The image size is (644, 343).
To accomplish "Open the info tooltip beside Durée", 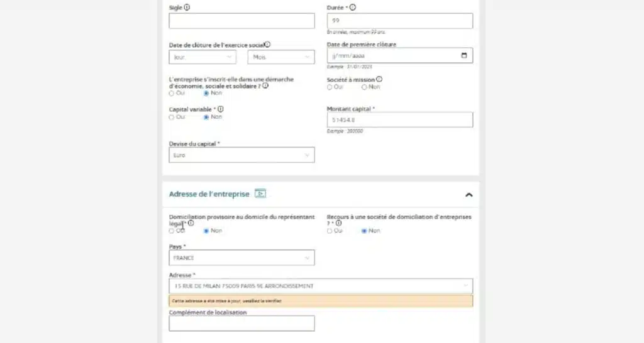I will tap(352, 8).
